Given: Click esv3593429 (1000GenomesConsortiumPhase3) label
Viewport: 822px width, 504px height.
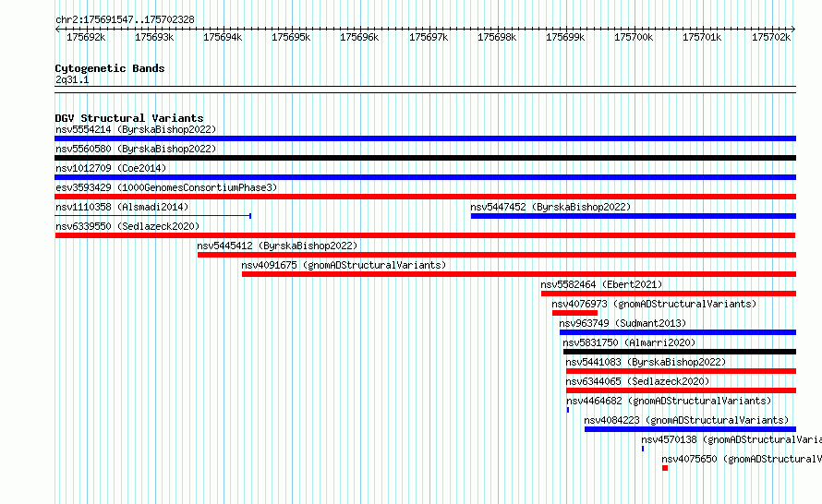Looking at the screenshot, I should click(x=166, y=187).
